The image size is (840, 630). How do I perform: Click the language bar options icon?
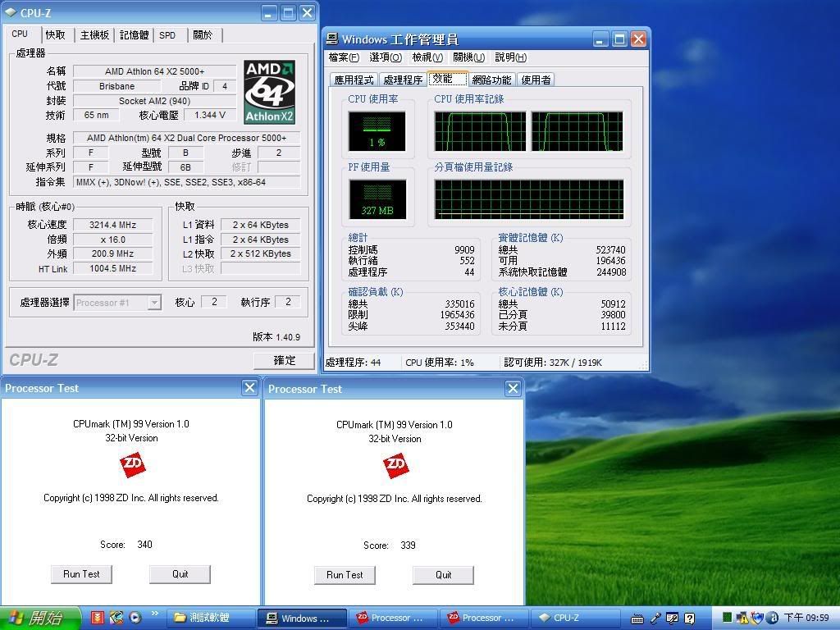672,619
